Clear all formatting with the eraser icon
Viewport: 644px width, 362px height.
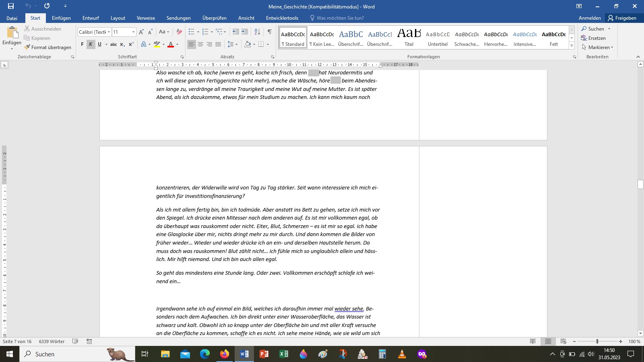tap(179, 32)
